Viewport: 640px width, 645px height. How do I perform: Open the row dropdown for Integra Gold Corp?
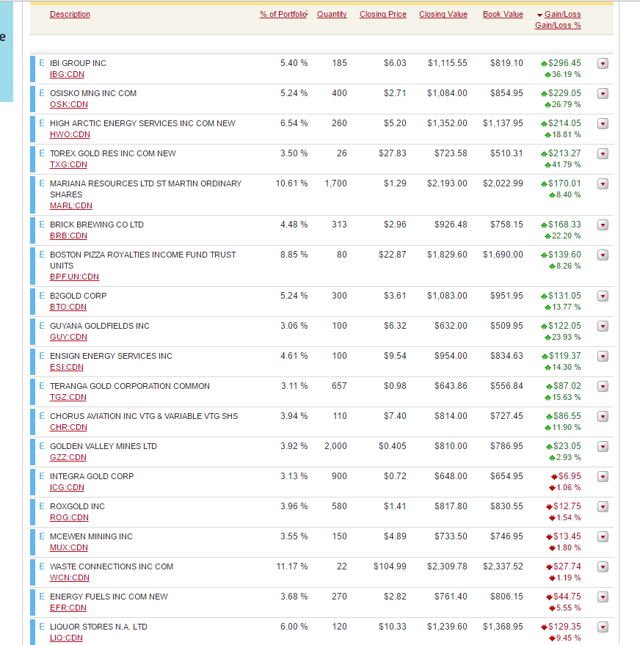coord(603,476)
